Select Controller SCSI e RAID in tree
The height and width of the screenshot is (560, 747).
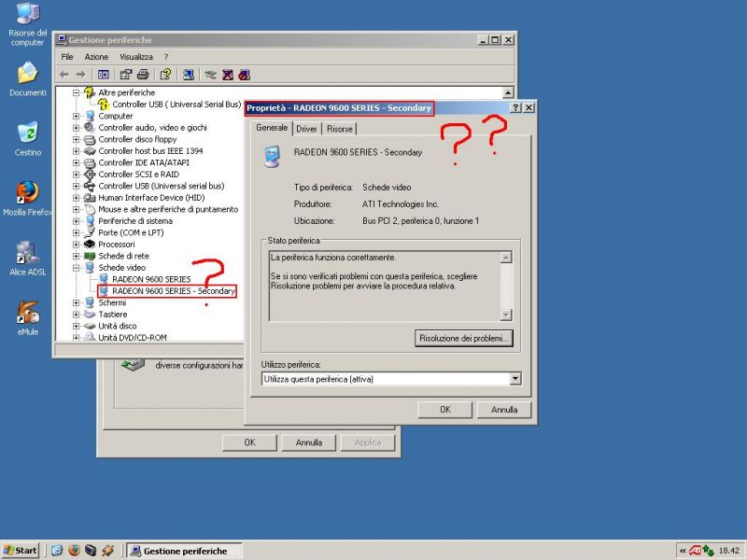[x=138, y=175]
